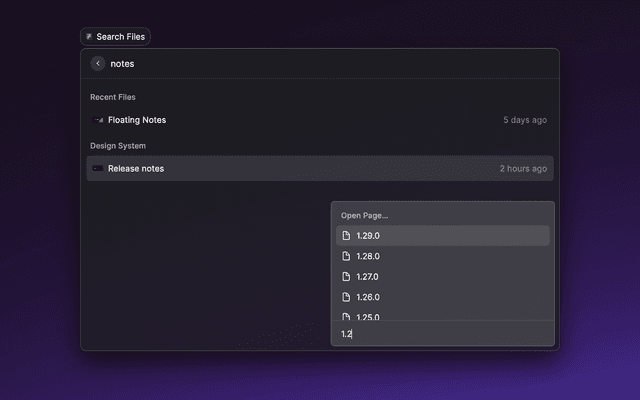This screenshot has height=400, width=640.
Task: Select the Release notes file row
Action: coord(300,168)
